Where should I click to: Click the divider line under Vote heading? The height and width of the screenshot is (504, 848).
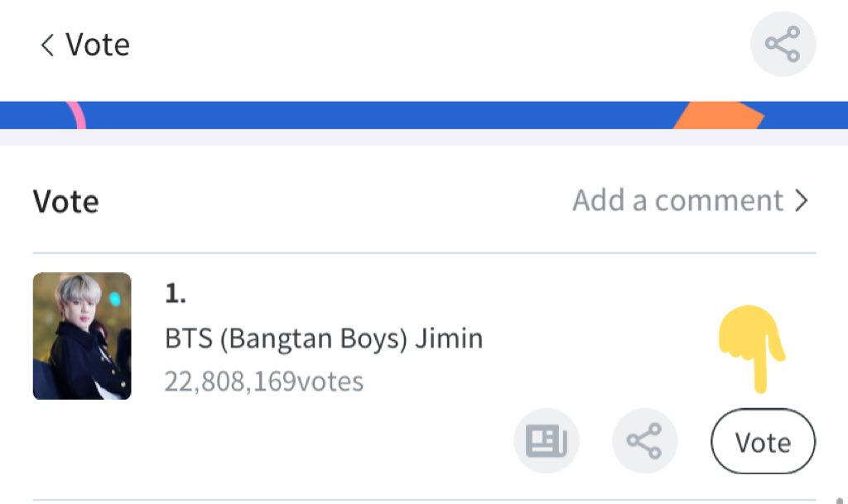424,252
